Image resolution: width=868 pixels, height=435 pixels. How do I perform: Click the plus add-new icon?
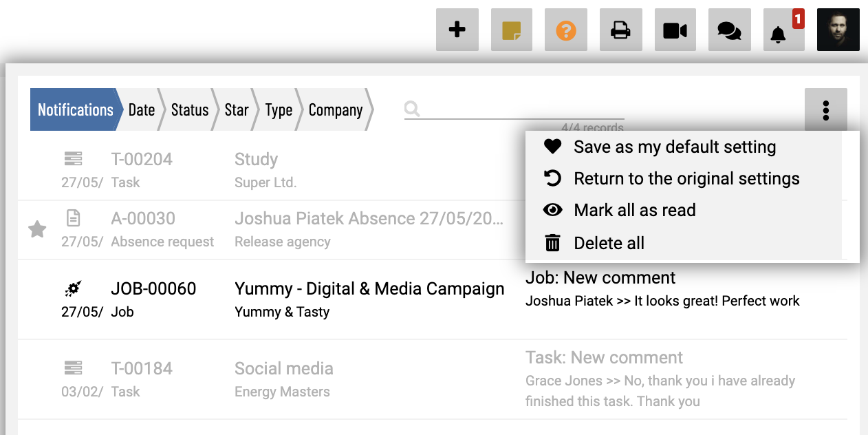[457, 30]
